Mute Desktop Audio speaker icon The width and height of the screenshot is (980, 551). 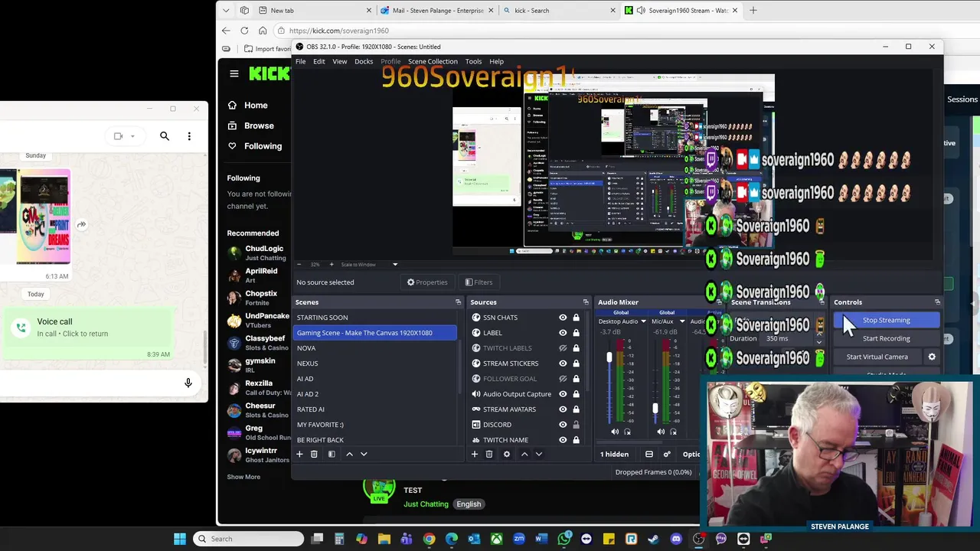(x=615, y=432)
